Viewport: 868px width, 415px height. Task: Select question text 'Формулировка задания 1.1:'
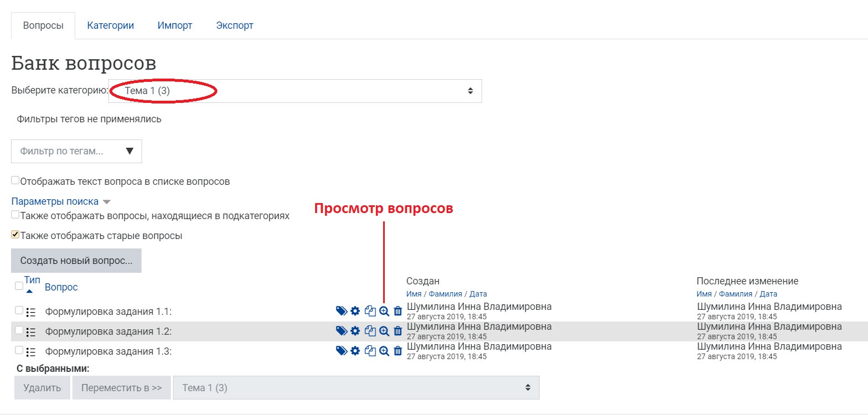[x=108, y=312]
